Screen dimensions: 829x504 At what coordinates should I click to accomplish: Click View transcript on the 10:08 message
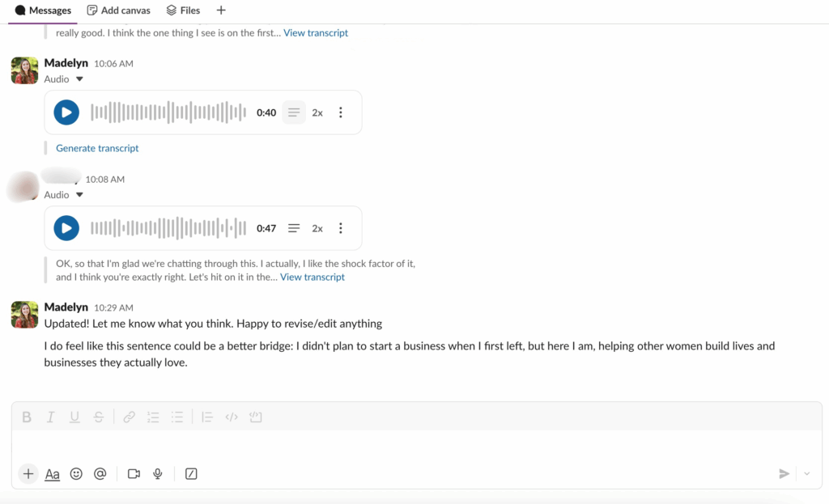pos(312,277)
